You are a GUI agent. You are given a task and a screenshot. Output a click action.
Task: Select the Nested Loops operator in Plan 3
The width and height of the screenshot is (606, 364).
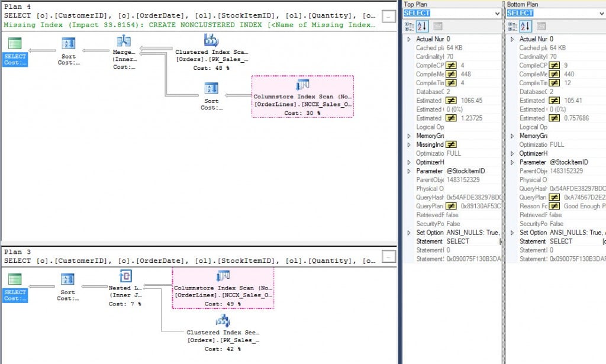(125, 276)
